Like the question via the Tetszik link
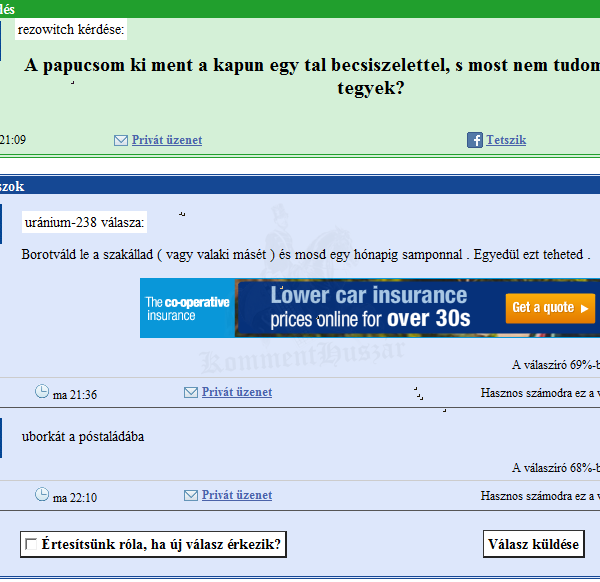This screenshot has height=582, width=600. point(506,140)
